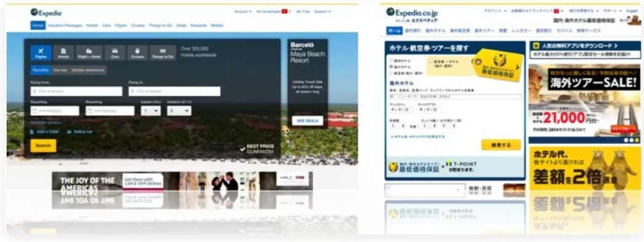Open the Account dropdown on US site
The image size is (644, 242).
243,12
